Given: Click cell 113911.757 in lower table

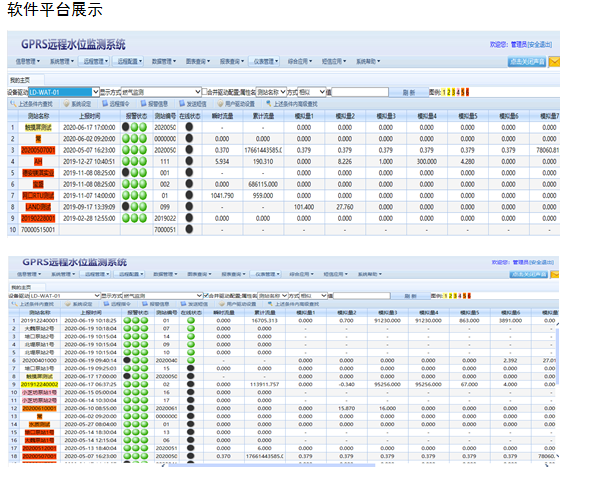Looking at the screenshot, I should click(x=264, y=384).
